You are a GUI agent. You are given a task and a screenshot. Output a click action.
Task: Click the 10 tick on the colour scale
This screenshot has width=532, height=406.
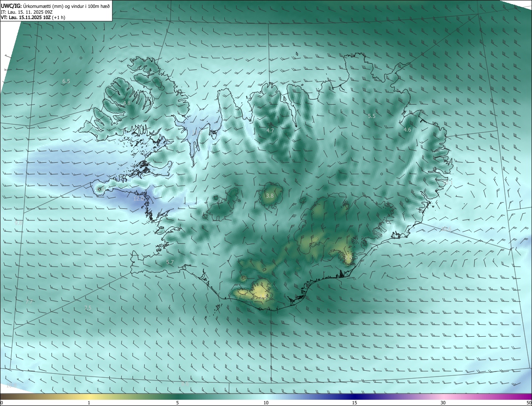tap(266, 403)
